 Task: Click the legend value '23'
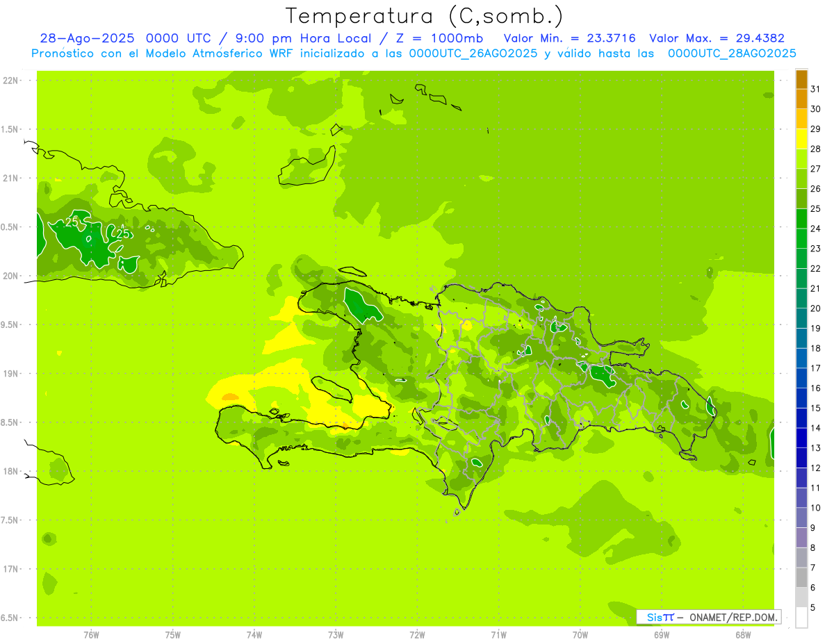(815, 249)
